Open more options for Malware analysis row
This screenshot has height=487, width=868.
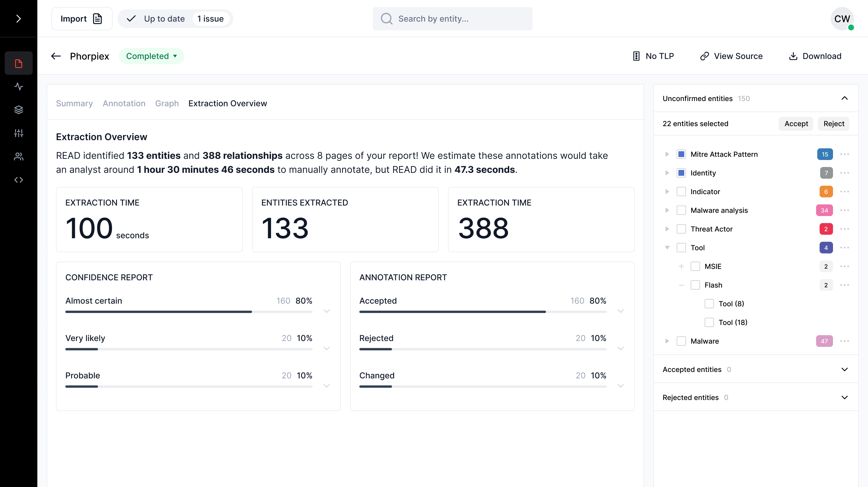pos(844,210)
